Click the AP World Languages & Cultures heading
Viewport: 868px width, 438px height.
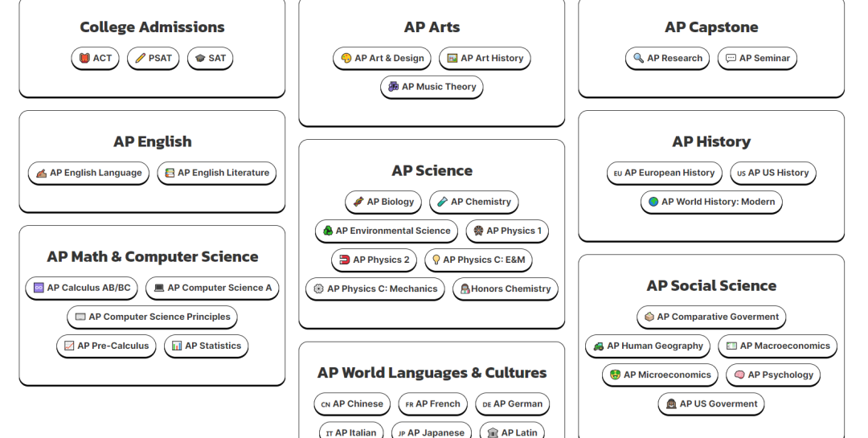point(432,373)
